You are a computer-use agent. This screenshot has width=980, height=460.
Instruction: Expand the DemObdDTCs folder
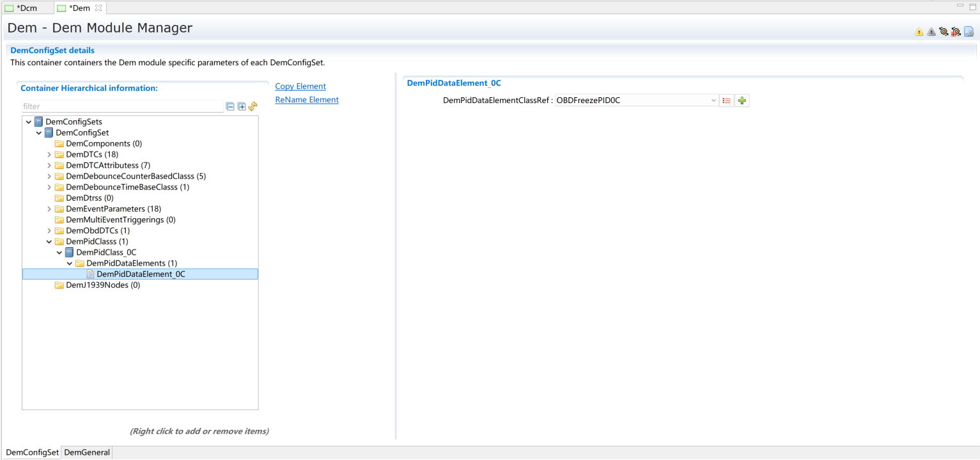pyautogui.click(x=49, y=231)
